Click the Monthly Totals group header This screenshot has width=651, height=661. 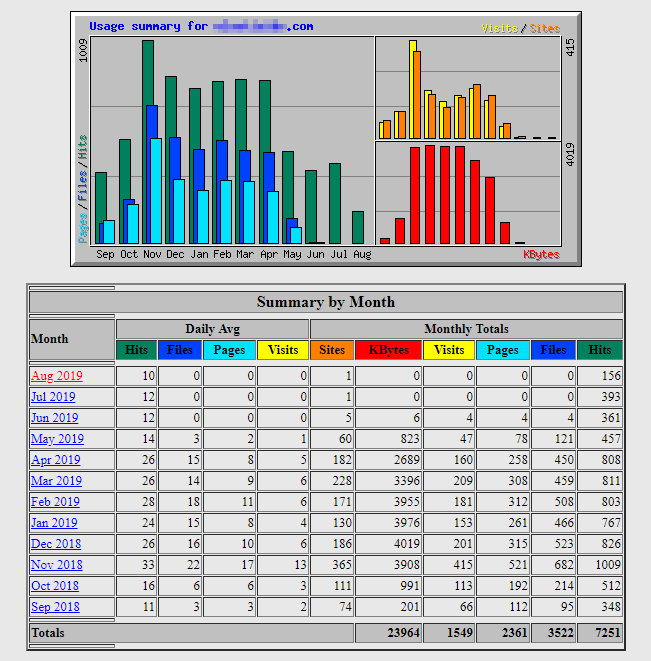coord(466,328)
